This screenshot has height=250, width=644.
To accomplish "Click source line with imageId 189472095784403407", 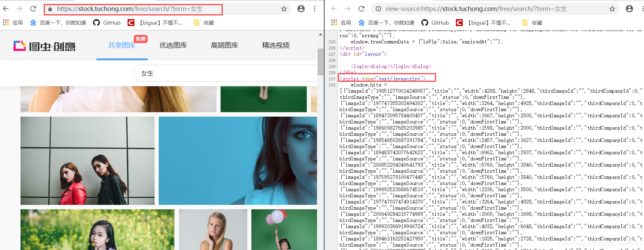I will pyautogui.click(x=491, y=119).
